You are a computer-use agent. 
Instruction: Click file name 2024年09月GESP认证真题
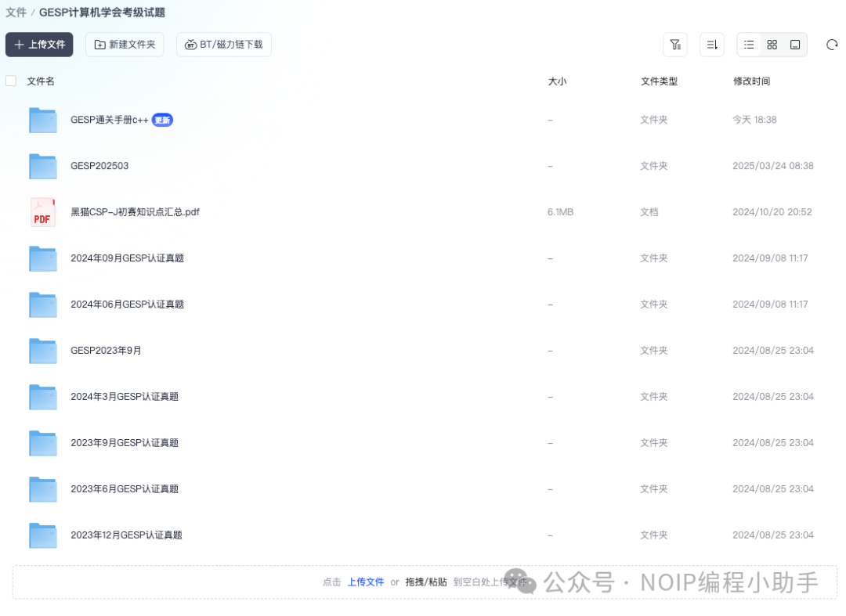(x=128, y=258)
